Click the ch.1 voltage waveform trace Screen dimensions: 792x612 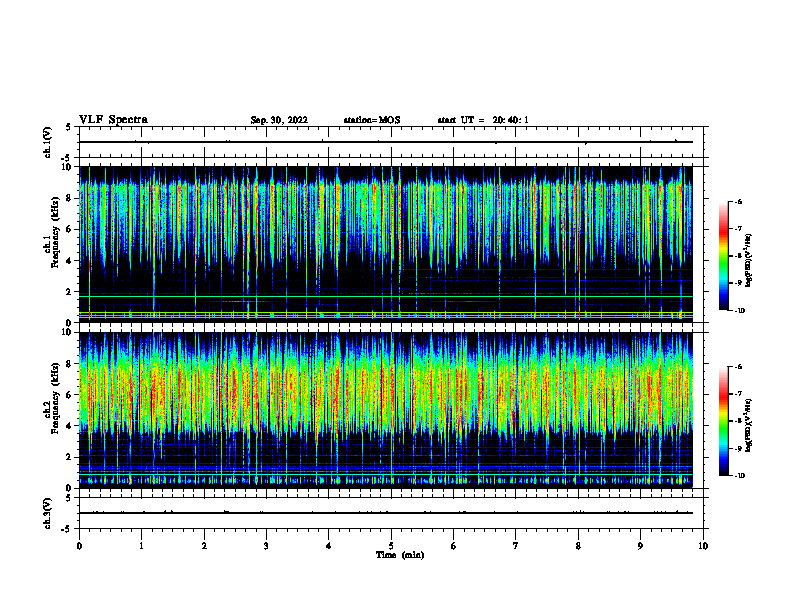click(x=386, y=142)
